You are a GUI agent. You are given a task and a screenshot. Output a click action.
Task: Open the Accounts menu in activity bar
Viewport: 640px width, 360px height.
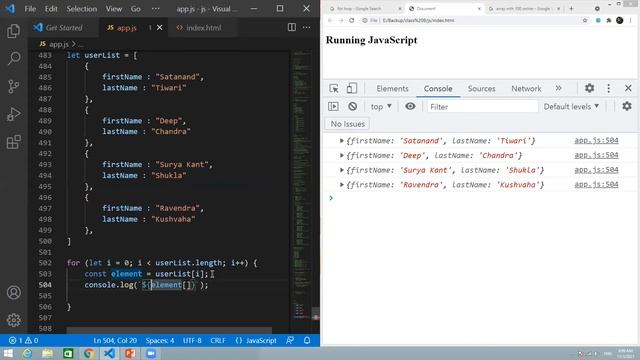click(x=13, y=292)
